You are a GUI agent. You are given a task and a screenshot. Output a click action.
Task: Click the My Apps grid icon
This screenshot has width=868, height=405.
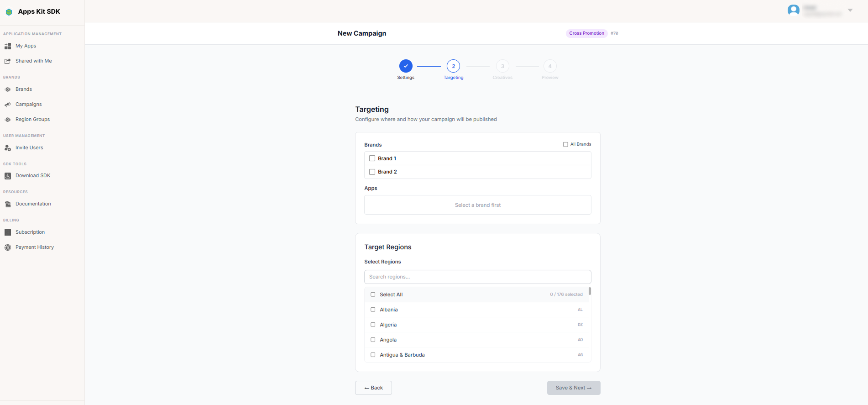[x=8, y=46]
